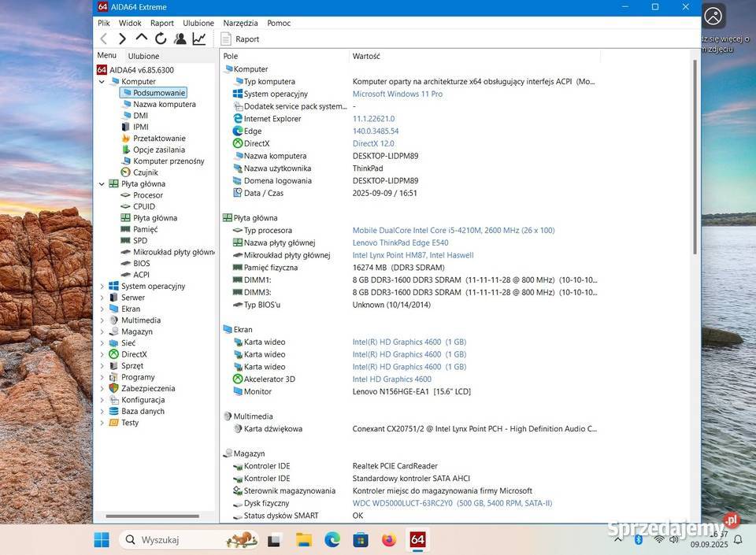The width and height of the screenshot is (756, 555).
Task: Click the refresh icon in the toolbar
Action: coord(161,38)
